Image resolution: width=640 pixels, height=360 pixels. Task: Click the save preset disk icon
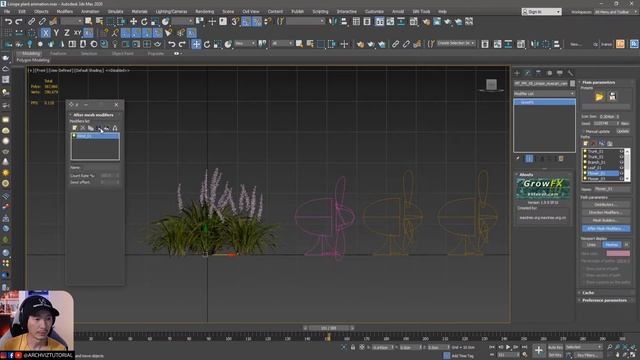(x=612, y=97)
